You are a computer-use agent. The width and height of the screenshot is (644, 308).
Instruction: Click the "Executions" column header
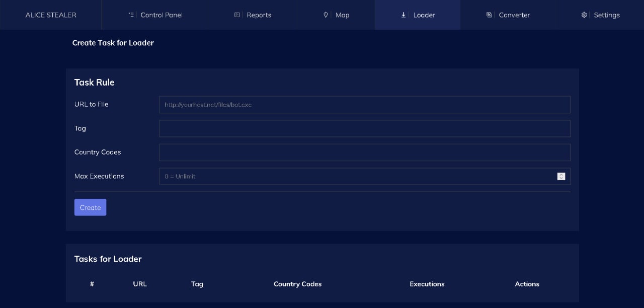427,284
